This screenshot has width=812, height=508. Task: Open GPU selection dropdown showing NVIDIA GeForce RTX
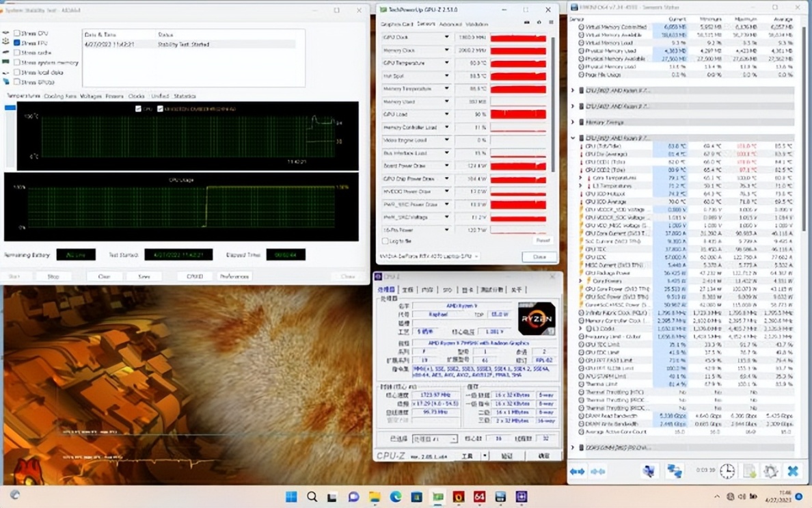click(429, 256)
